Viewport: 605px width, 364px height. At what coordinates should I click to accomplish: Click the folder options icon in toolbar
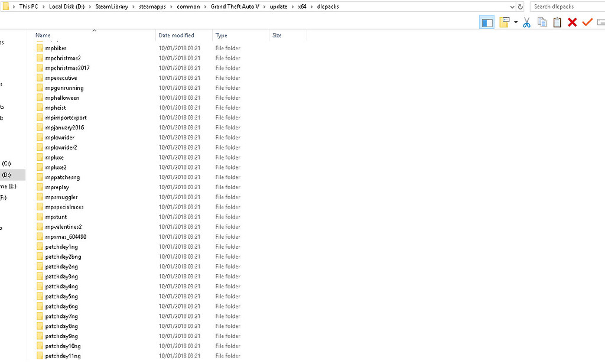[505, 22]
